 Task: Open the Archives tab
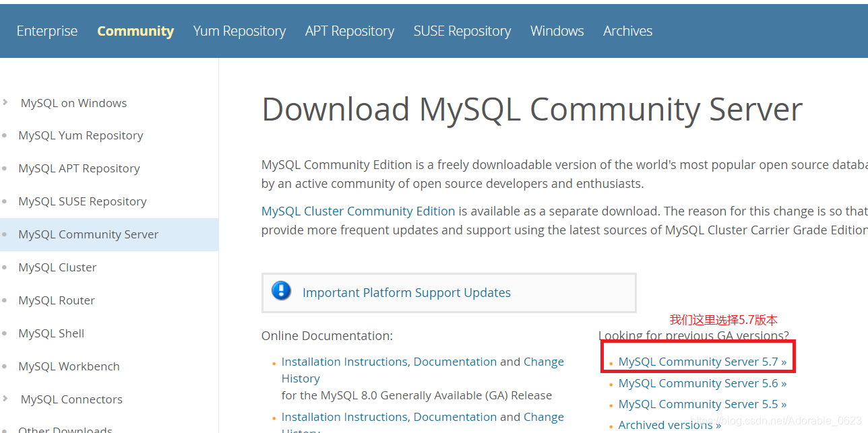point(628,31)
